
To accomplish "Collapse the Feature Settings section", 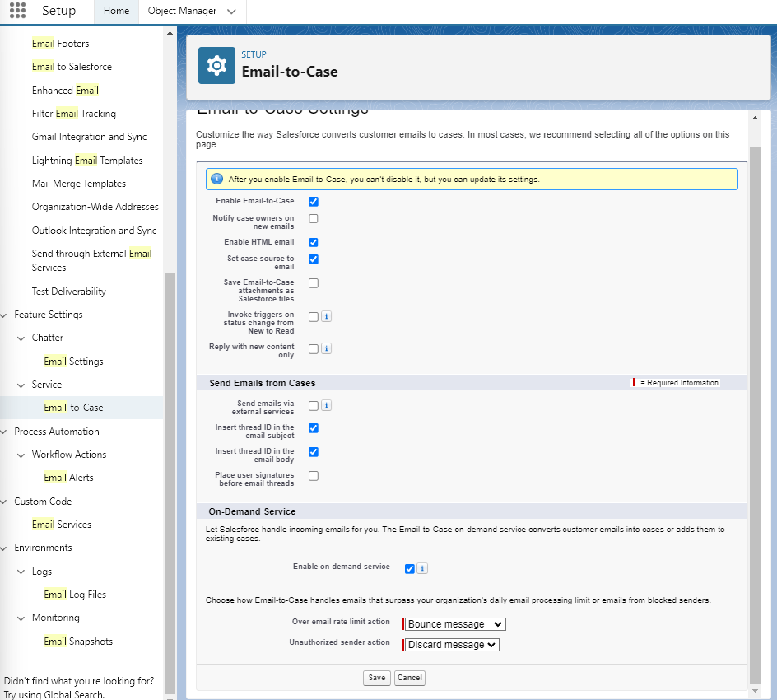I will 4,315.
